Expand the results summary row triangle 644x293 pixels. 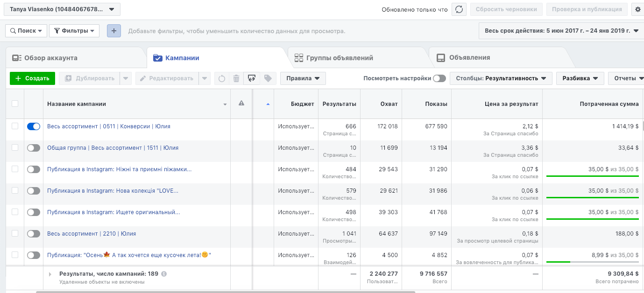(x=50, y=274)
